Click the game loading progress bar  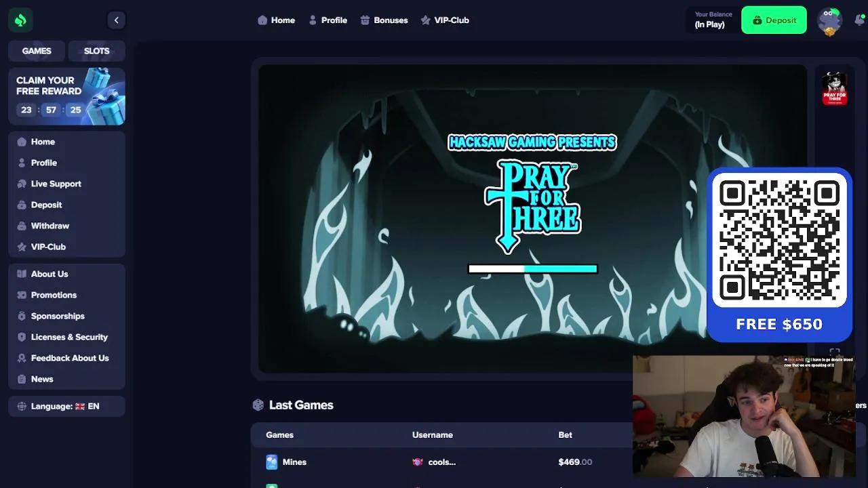pos(532,268)
